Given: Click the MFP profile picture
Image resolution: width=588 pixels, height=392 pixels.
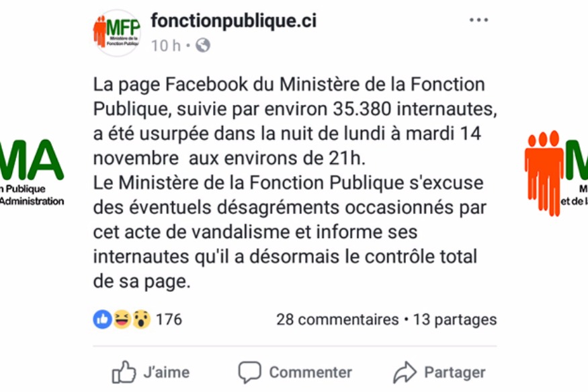Looking at the screenshot, I should click(x=117, y=32).
